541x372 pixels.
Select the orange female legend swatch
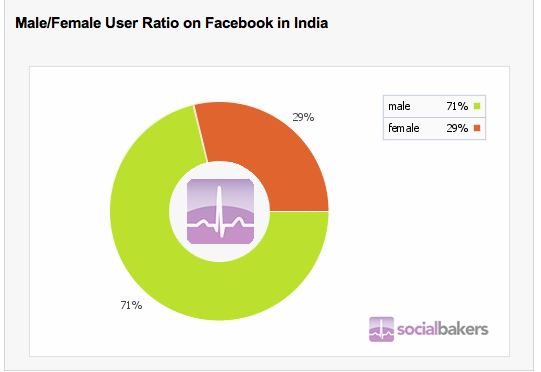click(x=477, y=128)
